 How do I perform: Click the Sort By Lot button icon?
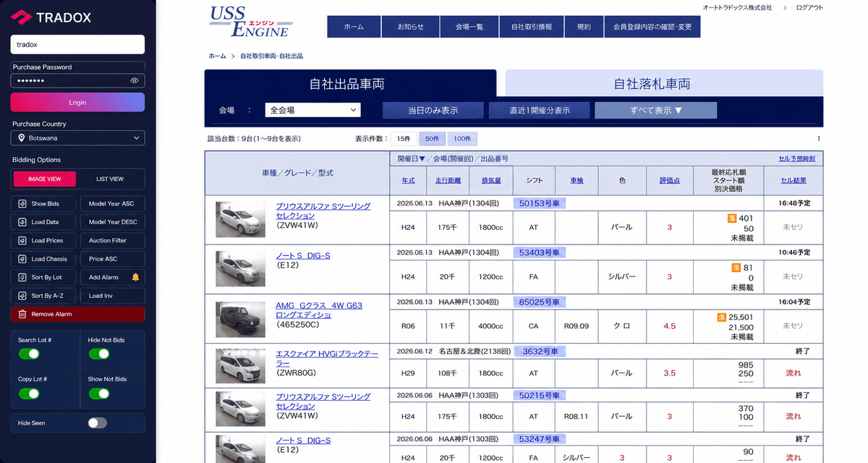pyautogui.click(x=22, y=277)
